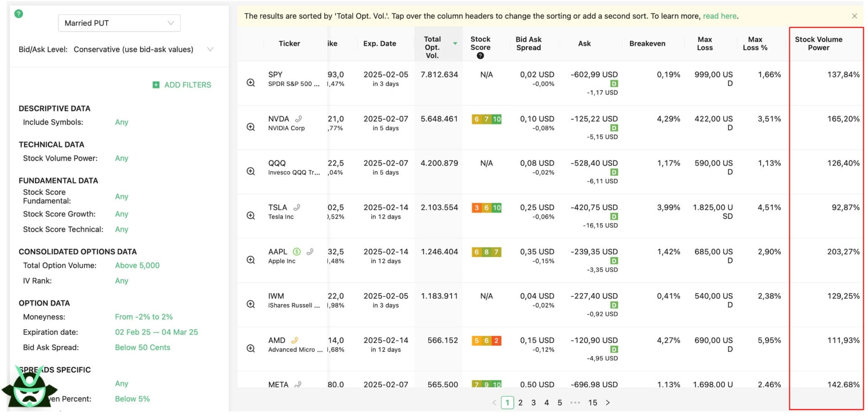Viewport: 868px width, 416px height.
Task: Click the green dollar sign icon next to AAPL
Action: click(297, 251)
